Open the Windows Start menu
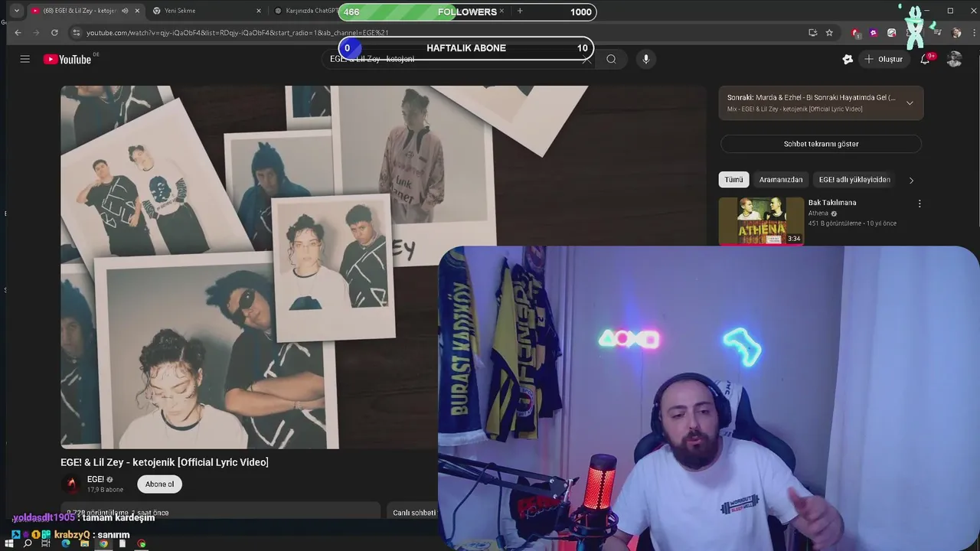980x551 pixels. (10, 544)
